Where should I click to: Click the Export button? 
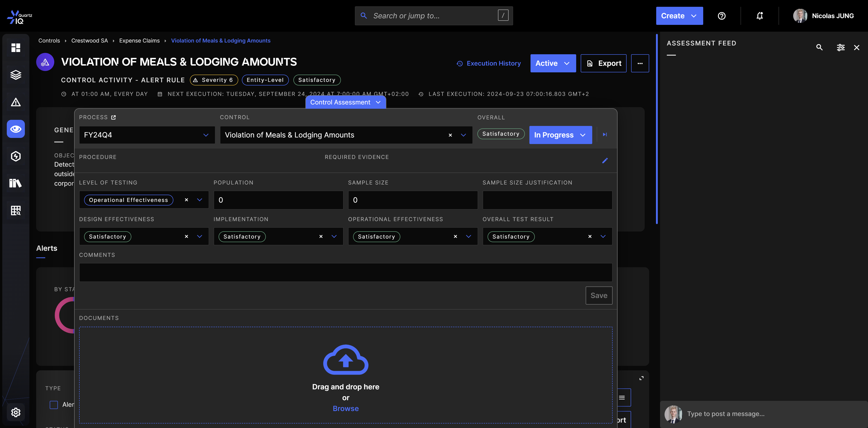point(603,63)
